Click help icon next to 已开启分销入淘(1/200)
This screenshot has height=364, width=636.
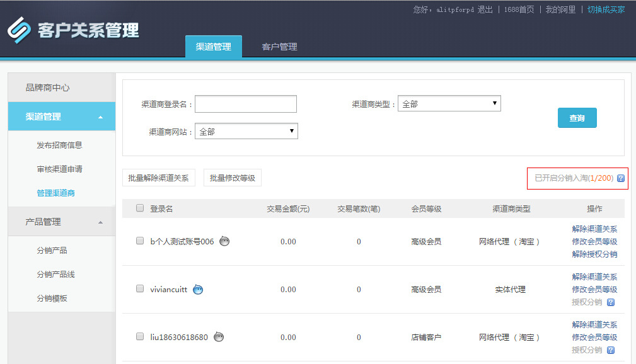coord(621,179)
